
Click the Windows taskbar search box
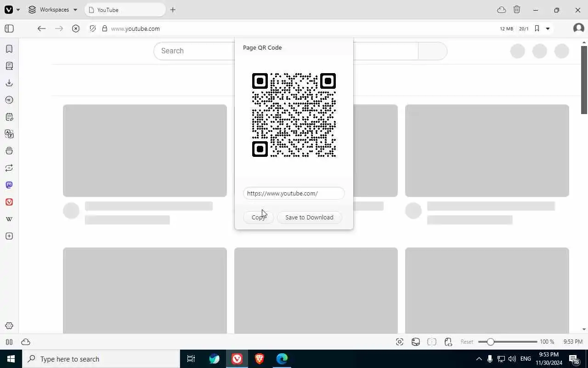pyautogui.click(x=101, y=359)
